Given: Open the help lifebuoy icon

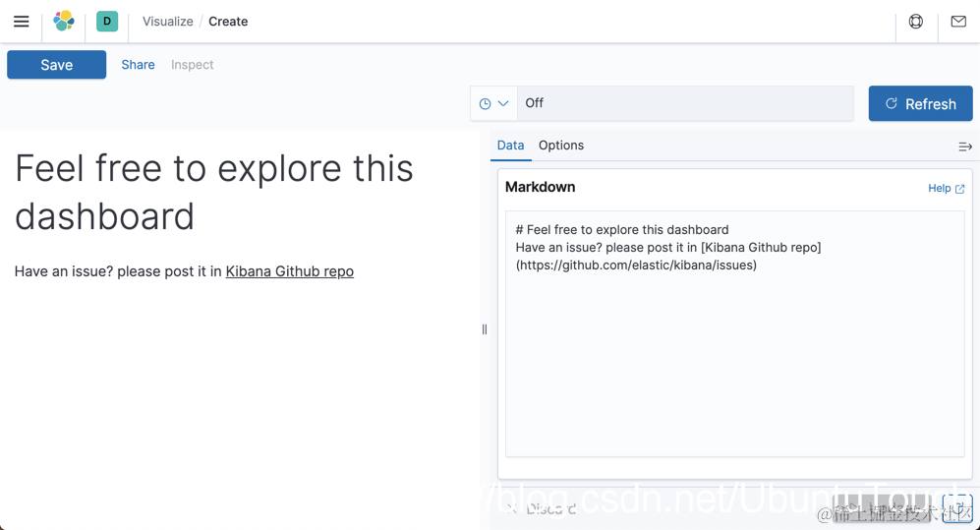Looking at the screenshot, I should (x=916, y=22).
